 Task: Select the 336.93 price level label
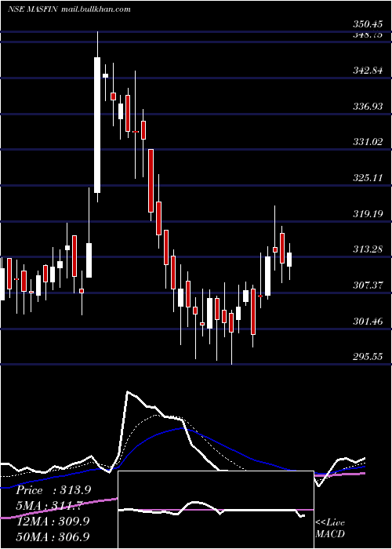coord(368,106)
